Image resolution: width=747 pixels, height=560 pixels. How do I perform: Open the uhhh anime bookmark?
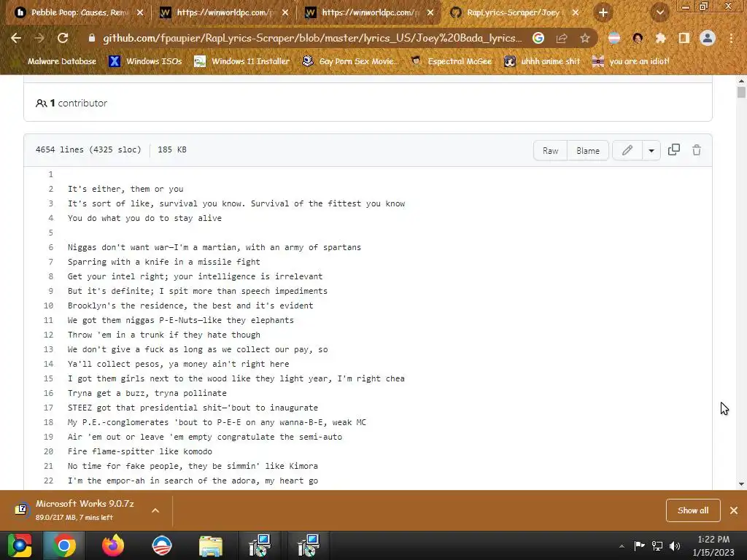coord(543,61)
